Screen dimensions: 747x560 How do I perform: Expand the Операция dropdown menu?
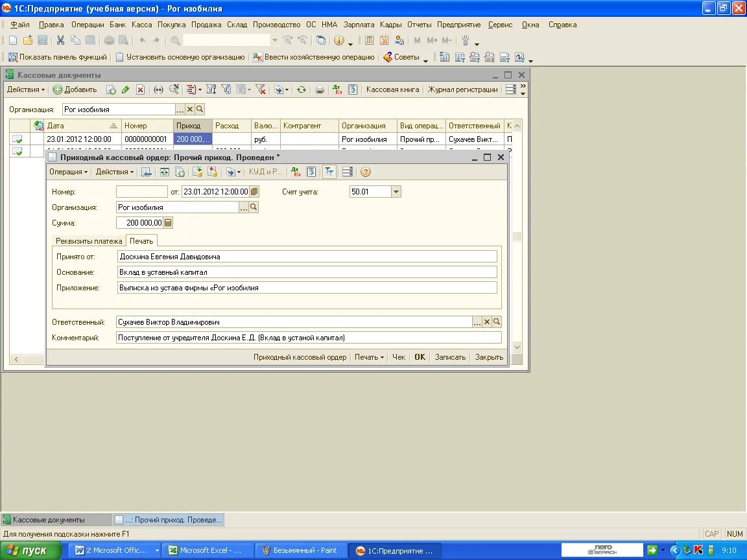[x=69, y=172]
